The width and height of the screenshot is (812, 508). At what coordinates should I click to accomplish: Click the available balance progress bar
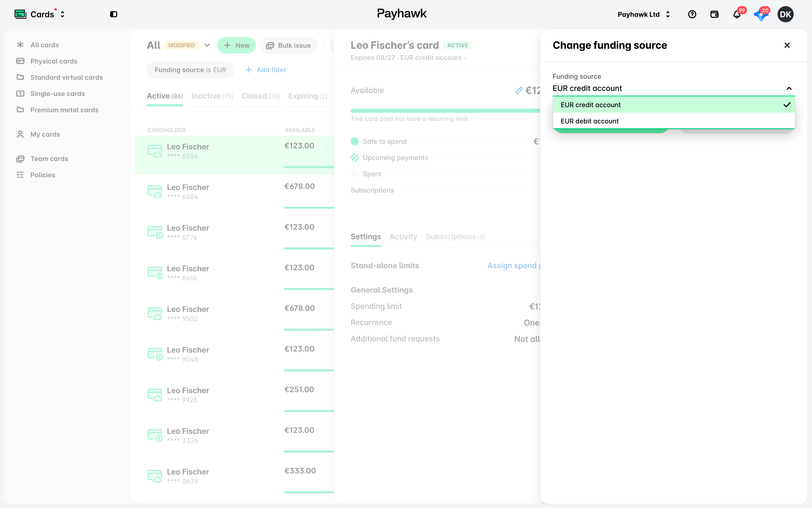pos(445,110)
